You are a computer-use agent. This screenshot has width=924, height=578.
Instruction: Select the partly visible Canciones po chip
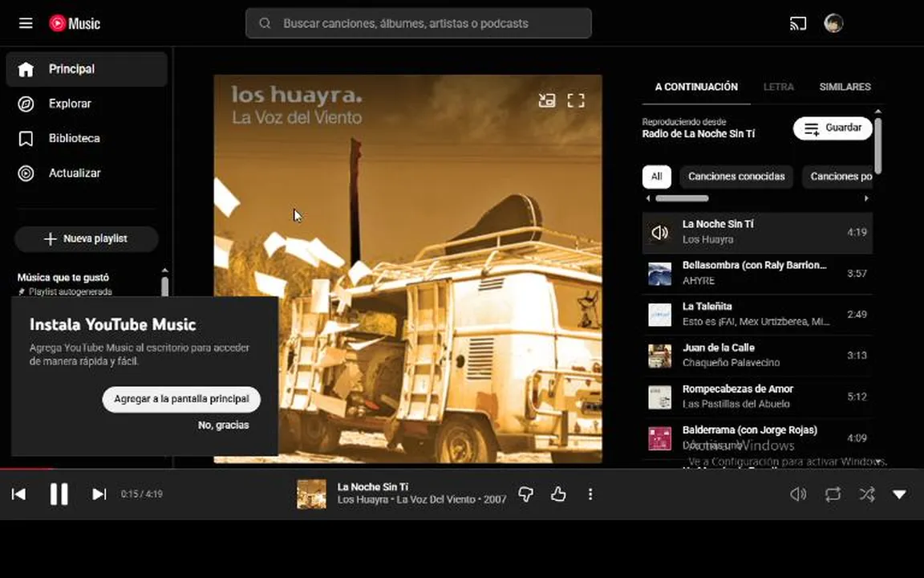[837, 177]
